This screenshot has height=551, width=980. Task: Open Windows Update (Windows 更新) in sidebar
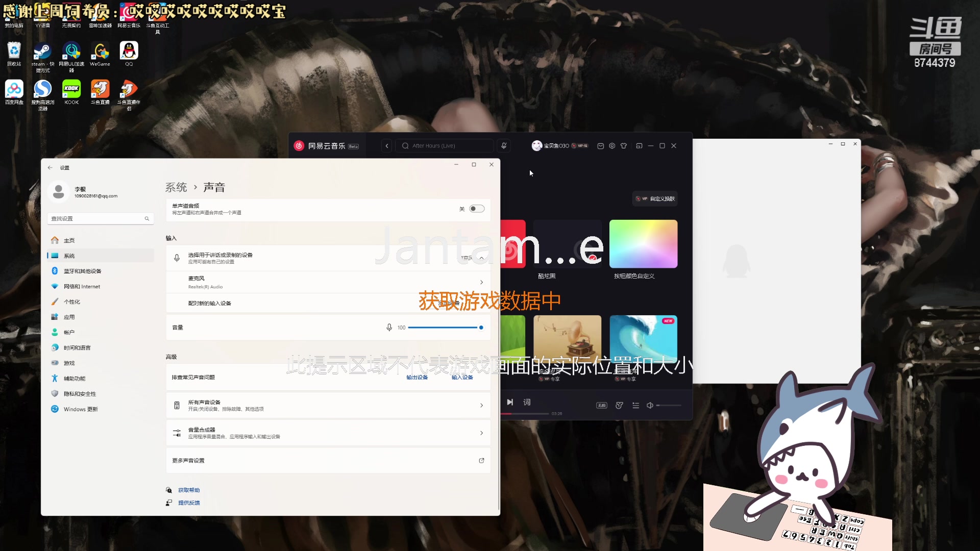81,409
